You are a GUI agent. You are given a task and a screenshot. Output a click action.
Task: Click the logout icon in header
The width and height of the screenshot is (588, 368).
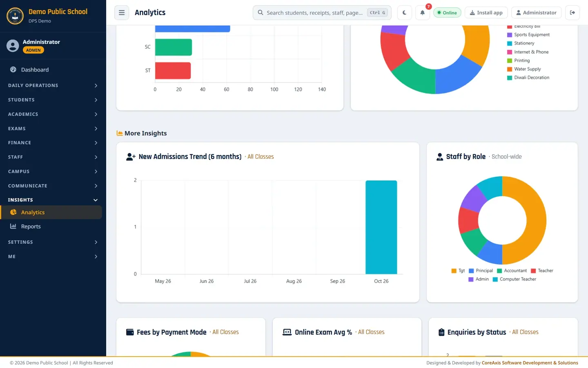pyautogui.click(x=572, y=13)
